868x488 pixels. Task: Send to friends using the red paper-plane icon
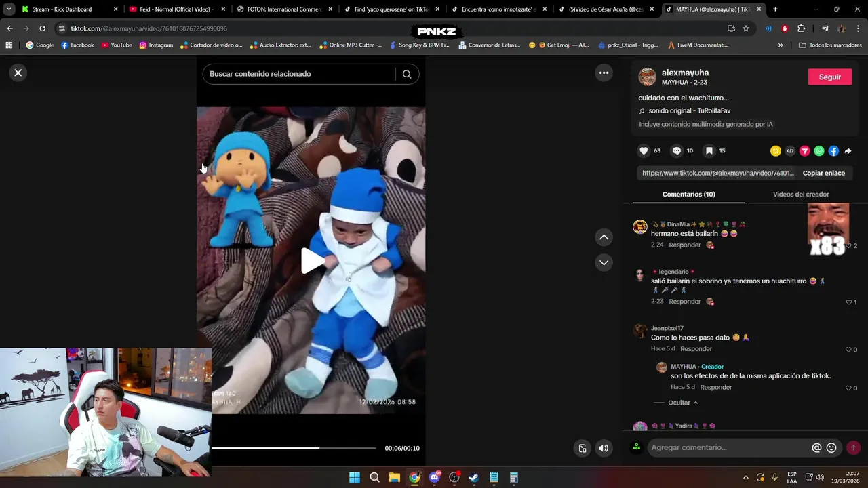click(804, 151)
